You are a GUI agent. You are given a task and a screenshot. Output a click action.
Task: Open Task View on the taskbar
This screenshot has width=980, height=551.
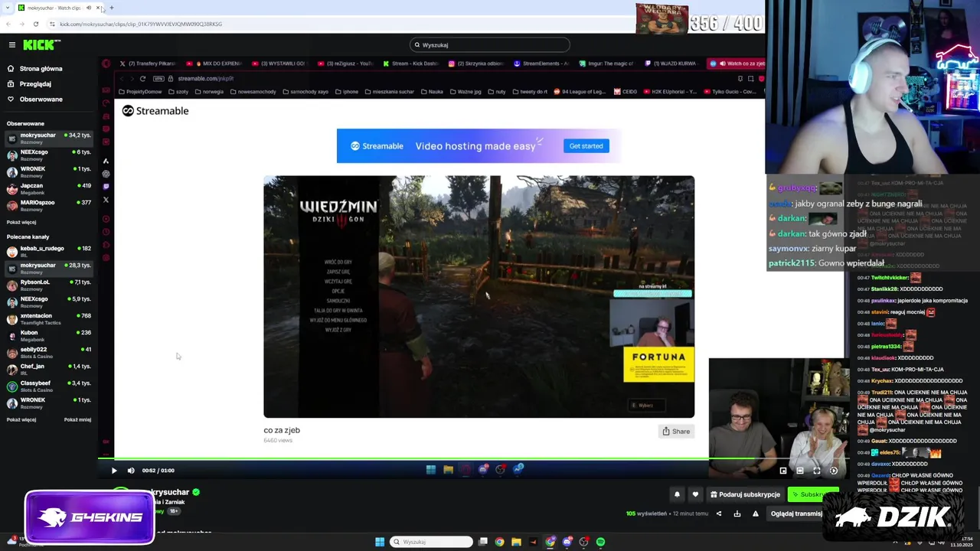click(482, 542)
